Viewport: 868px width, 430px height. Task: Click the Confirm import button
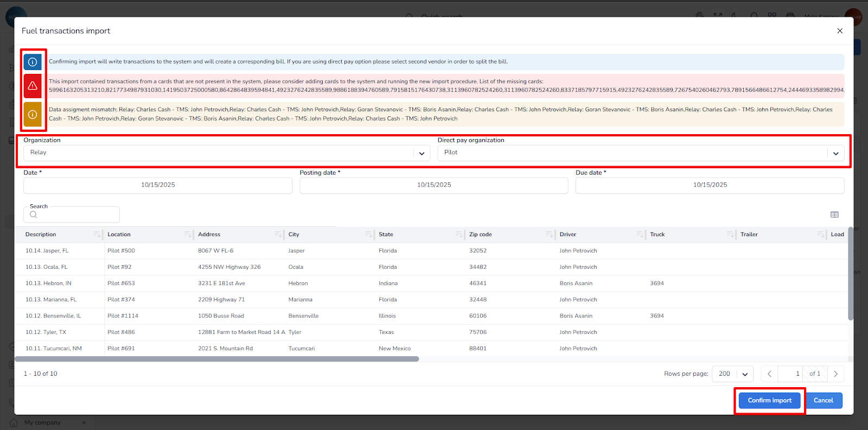(x=769, y=401)
